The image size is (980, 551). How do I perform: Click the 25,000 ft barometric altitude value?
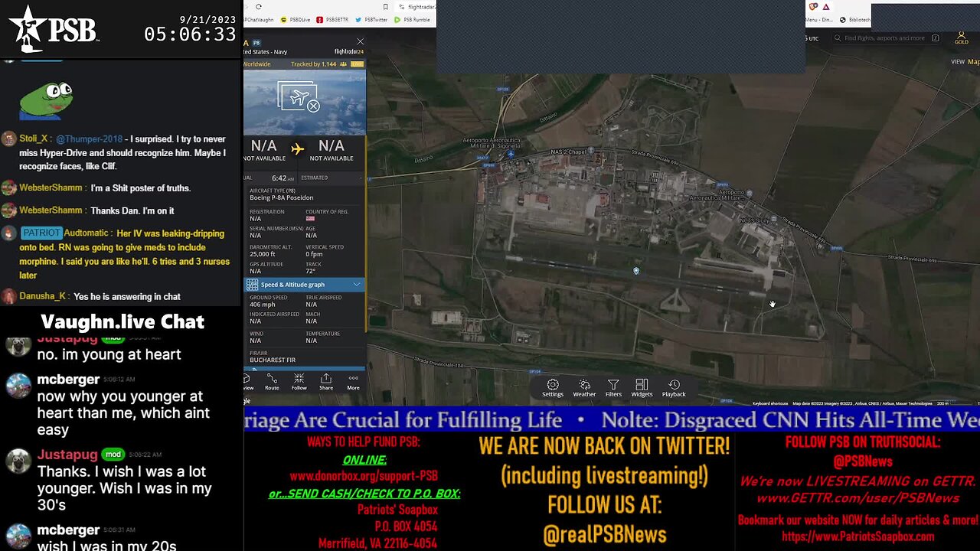(x=262, y=254)
